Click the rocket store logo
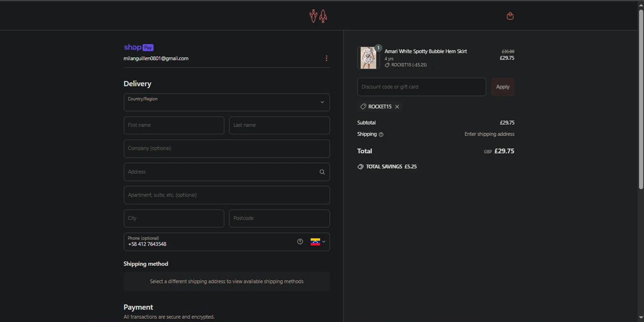The width and height of the screenshot is (644, 322). click(319, 16)
